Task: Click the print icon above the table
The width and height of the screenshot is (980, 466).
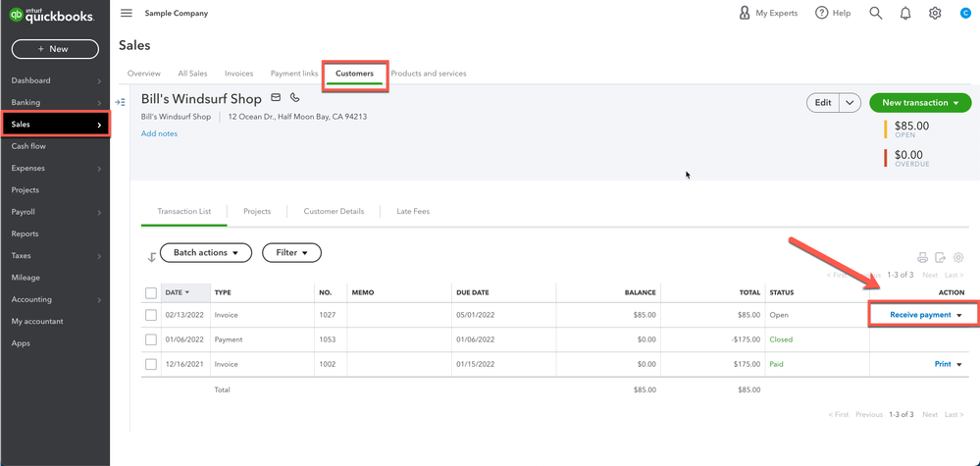Action: tap(922, 257)
